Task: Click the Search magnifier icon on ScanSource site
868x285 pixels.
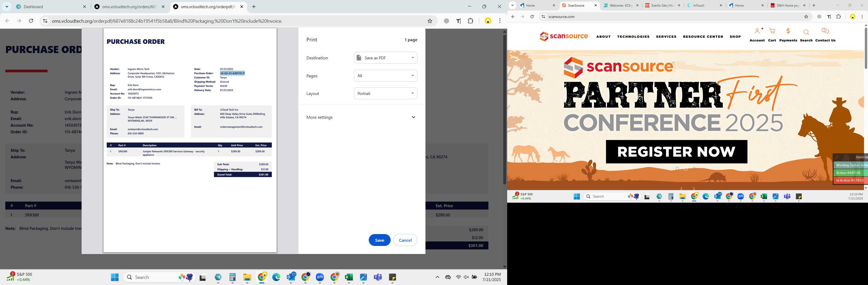Action: 806,32
